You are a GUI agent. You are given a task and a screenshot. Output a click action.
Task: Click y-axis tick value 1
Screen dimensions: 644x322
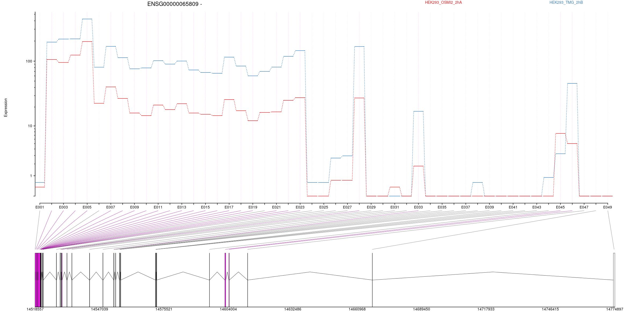coord(31,176)
